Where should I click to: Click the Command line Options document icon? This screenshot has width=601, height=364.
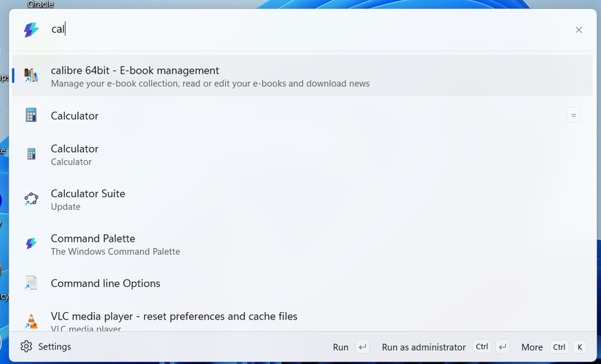click(x=31, y=283)
